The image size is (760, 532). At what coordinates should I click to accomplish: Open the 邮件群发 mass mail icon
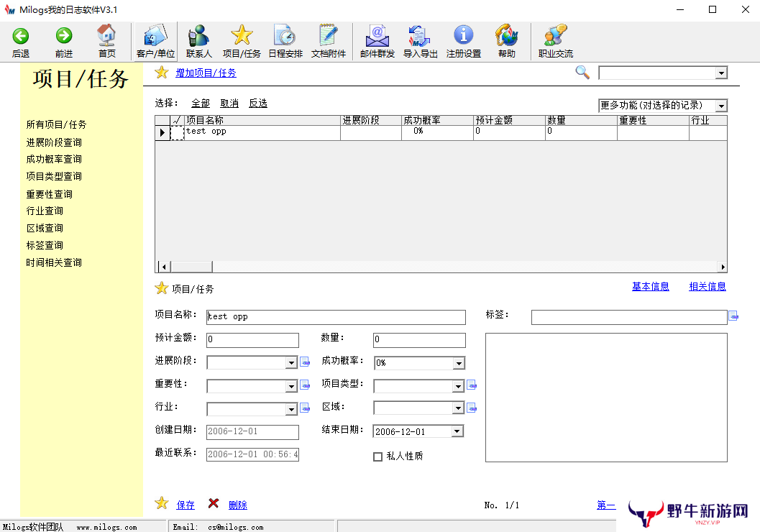point(377,36)
